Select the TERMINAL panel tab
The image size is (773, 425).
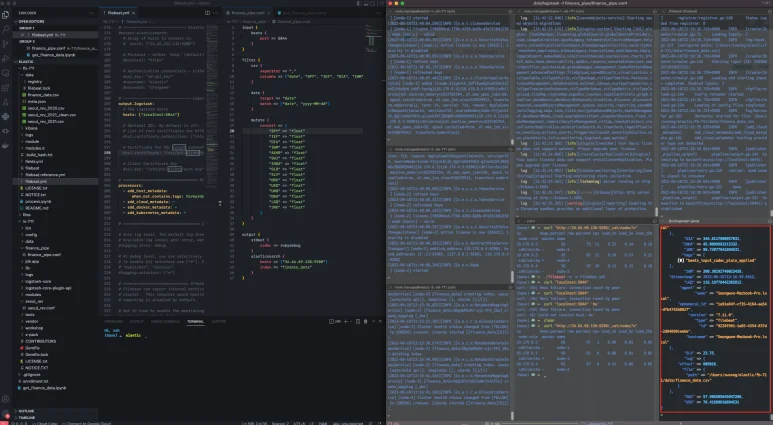[x=196, y=321]
